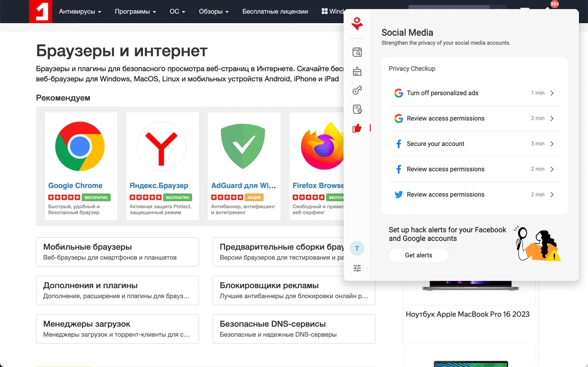Click the 2 min duration in the Twitter row
The image size is (588, 367).
(x=537, y=195)
